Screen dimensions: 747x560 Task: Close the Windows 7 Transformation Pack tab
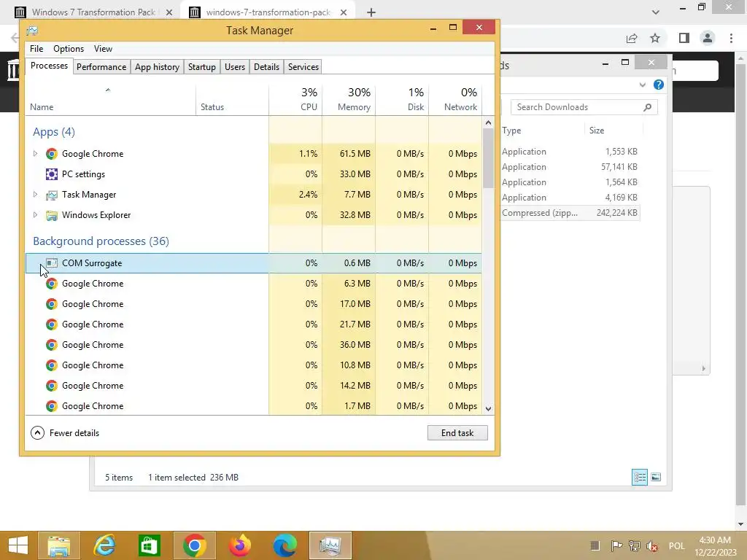(169, 12)
